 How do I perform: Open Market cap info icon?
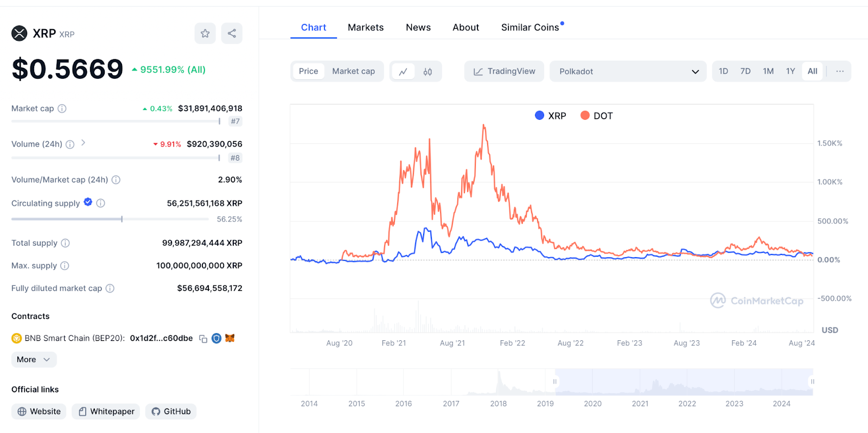[x=62, y=109]
